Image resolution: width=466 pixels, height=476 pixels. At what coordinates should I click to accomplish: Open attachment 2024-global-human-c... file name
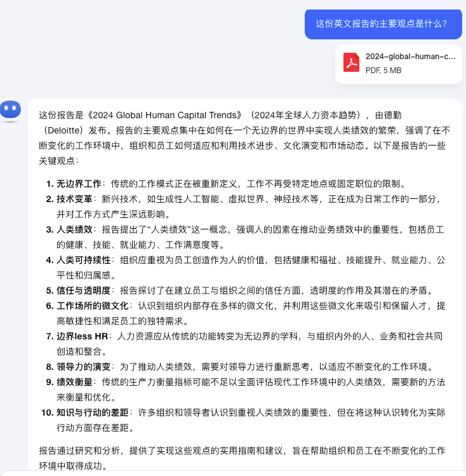pos(410,57)
